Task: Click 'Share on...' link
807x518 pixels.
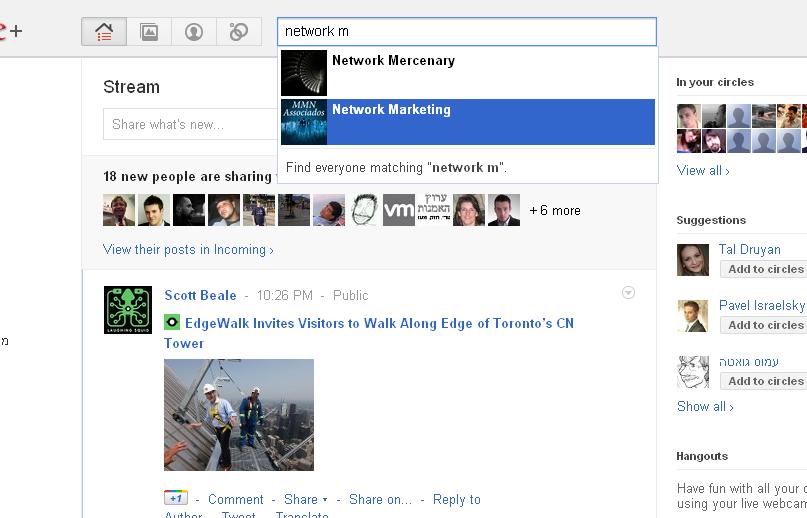Action: coord(380,499)
